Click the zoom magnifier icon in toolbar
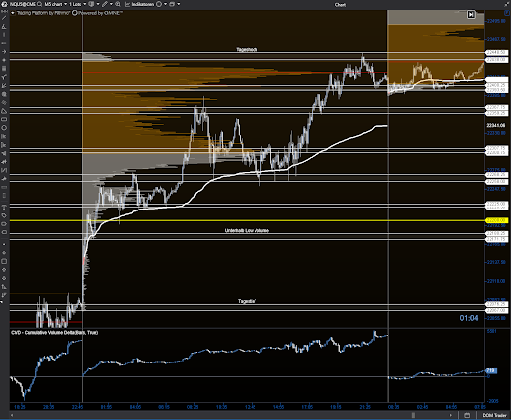511x420 pixels. [118, 4]
